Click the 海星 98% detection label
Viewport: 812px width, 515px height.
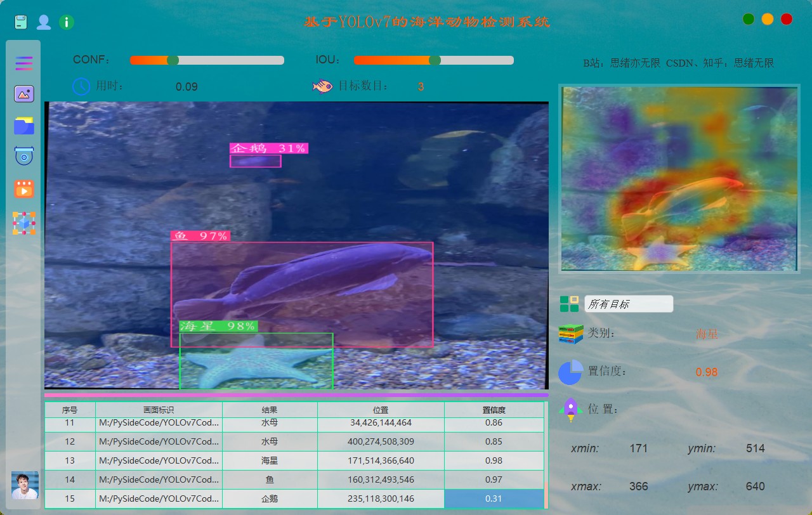218,326
